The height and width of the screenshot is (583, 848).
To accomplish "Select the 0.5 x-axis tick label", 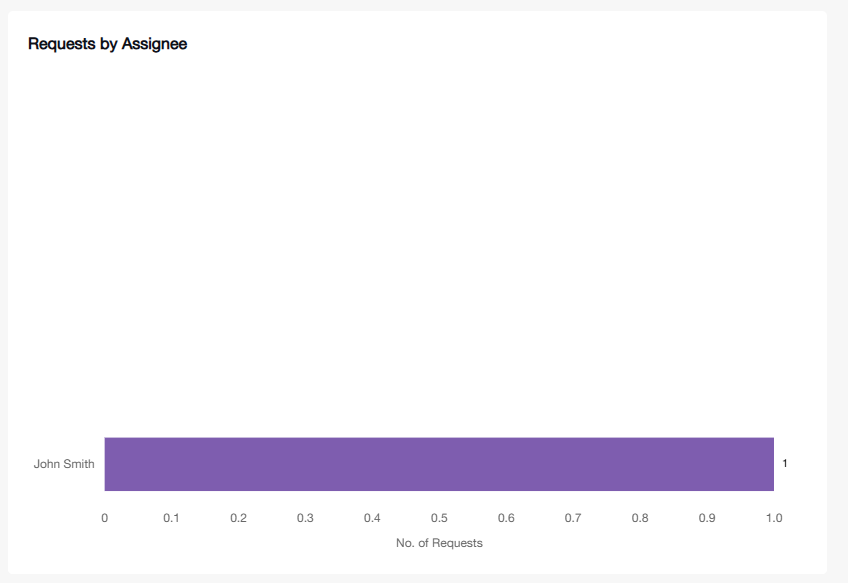I will tap(439, 518).
